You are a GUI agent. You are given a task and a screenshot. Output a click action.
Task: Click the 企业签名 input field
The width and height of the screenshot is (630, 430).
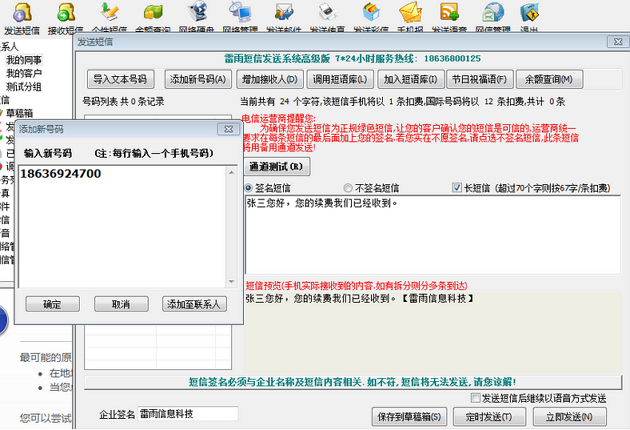[188, 414]
